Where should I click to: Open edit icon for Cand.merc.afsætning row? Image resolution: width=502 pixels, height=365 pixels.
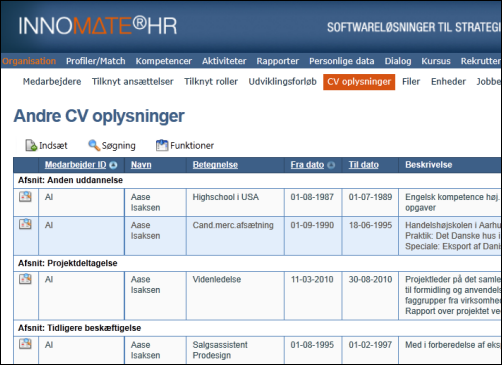click(25, 224)
